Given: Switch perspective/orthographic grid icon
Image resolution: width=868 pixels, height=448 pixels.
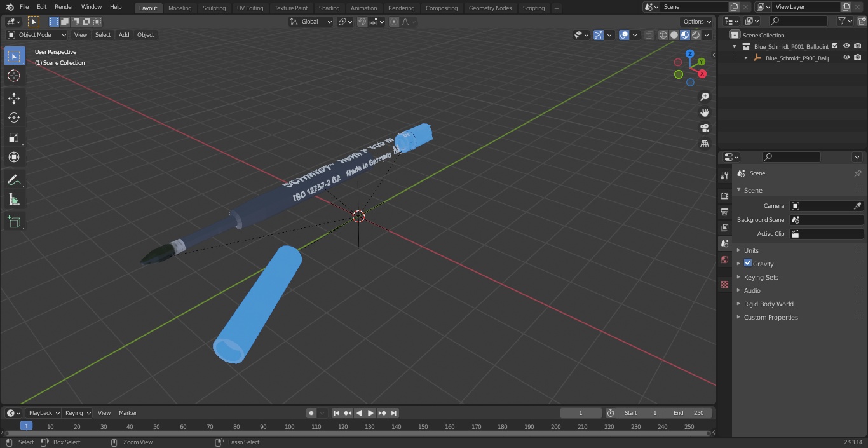Looking at the screenshot, I should click(704, 144).
